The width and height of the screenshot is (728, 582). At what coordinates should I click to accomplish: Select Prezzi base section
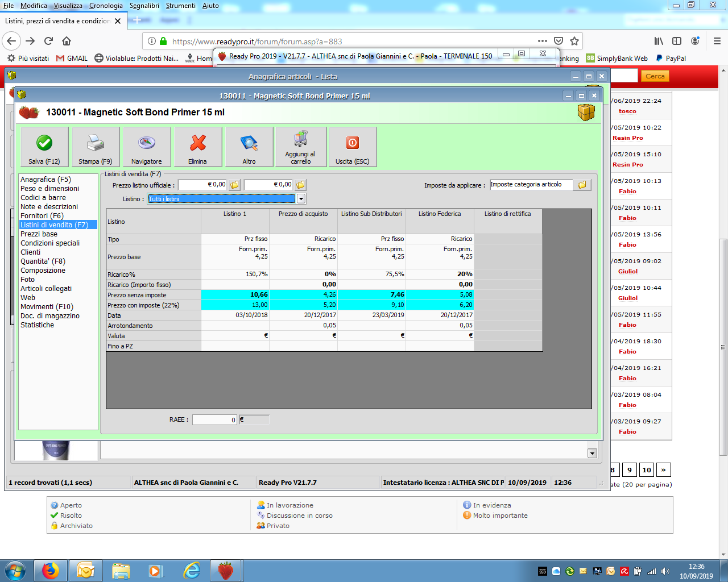(39, 234)
